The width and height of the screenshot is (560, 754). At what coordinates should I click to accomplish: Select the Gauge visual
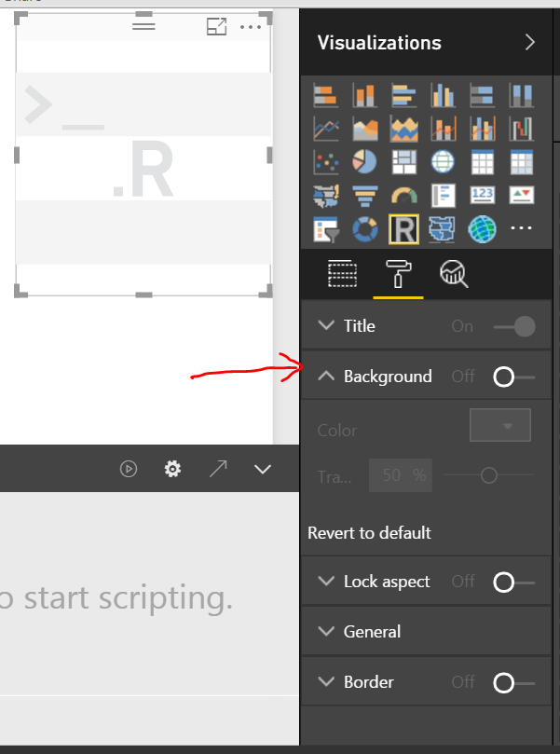pos(403,196)
